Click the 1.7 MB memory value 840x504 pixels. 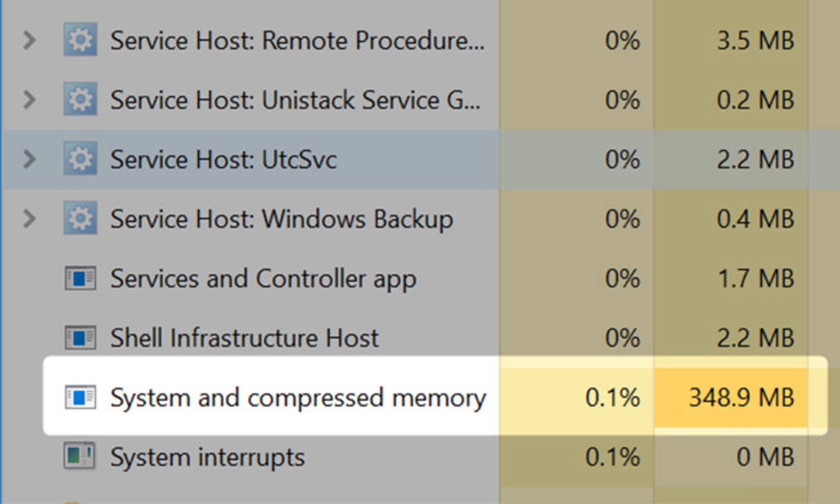755,278
